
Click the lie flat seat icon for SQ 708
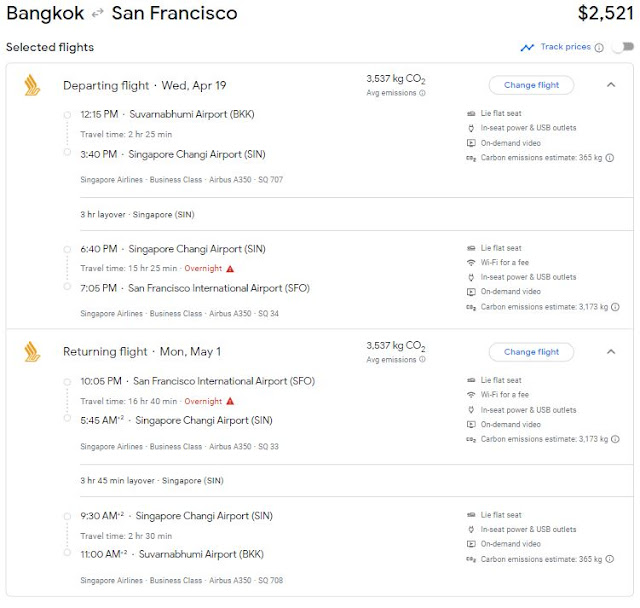pyautogui.click(x=471, y=515)
